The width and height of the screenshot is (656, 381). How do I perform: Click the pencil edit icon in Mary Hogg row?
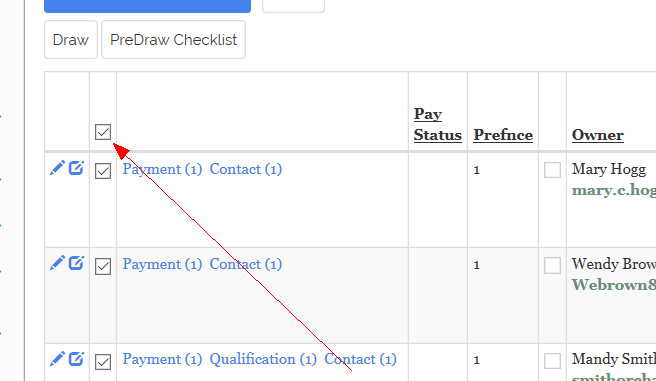pos(57,168)
